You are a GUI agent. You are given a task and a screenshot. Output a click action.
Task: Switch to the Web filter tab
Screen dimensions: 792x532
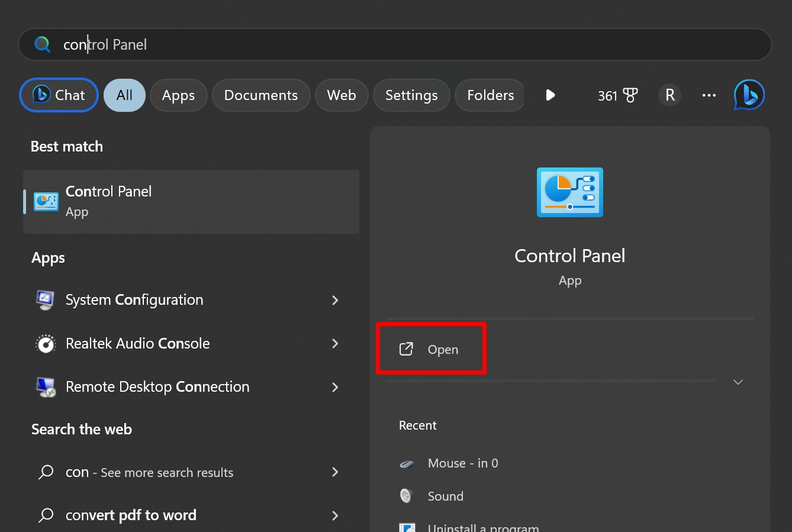pyautogui.click(x=342, y=95)
